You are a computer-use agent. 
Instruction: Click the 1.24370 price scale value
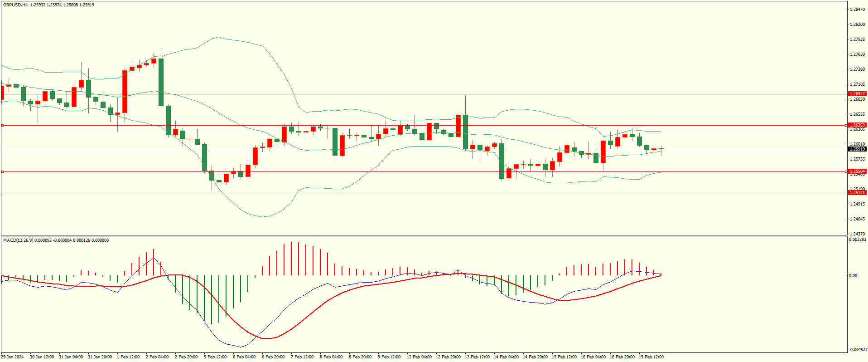coord(857,234)
